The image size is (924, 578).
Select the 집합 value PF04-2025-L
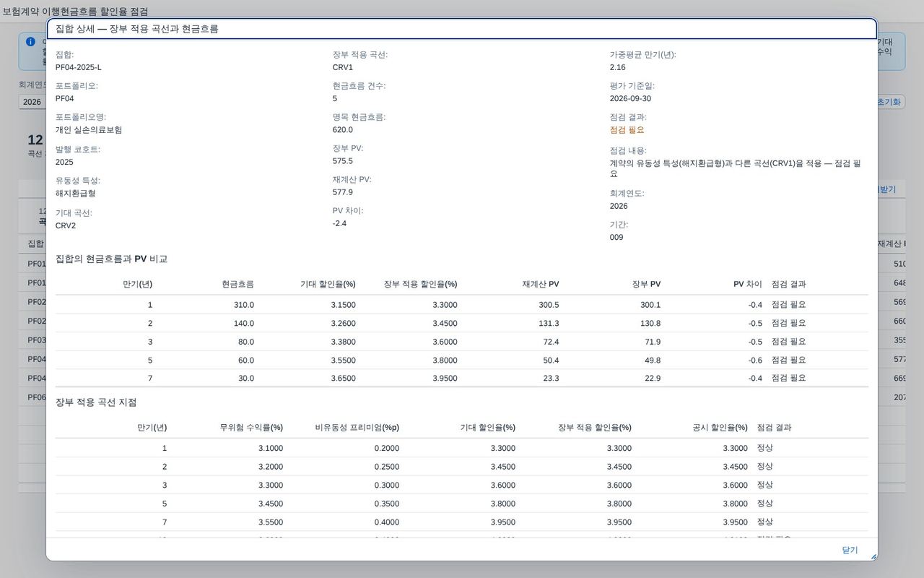point(79,67)
